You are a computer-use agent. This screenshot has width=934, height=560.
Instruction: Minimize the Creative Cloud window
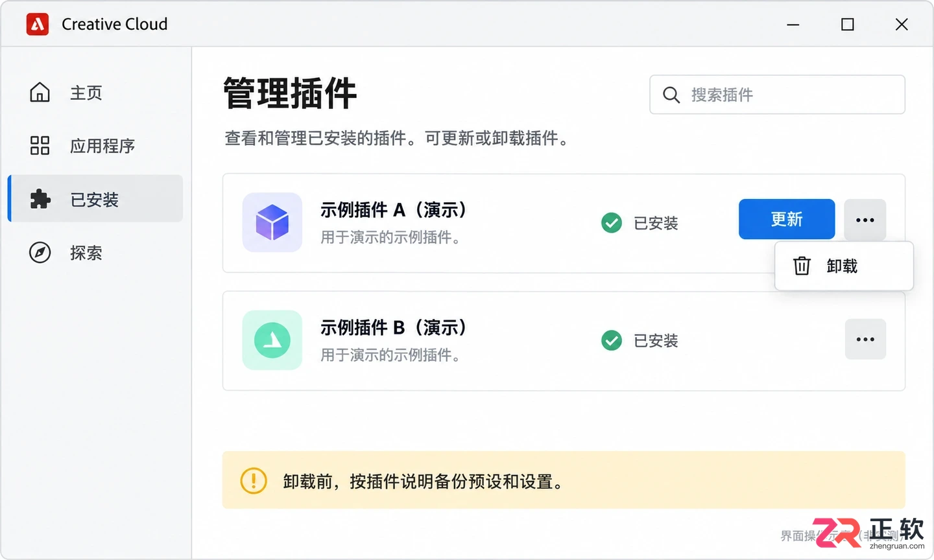click(793, 25)
